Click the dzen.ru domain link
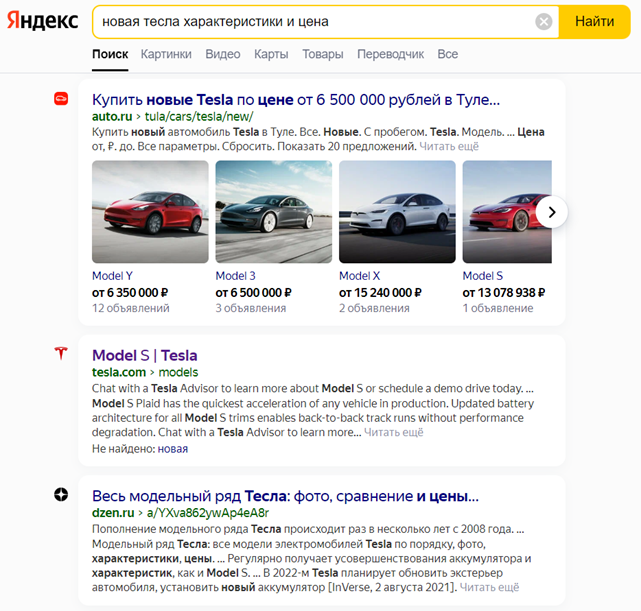Image resolution: width=641 pixels, height=611 pixels. click(x=113, y=513)
